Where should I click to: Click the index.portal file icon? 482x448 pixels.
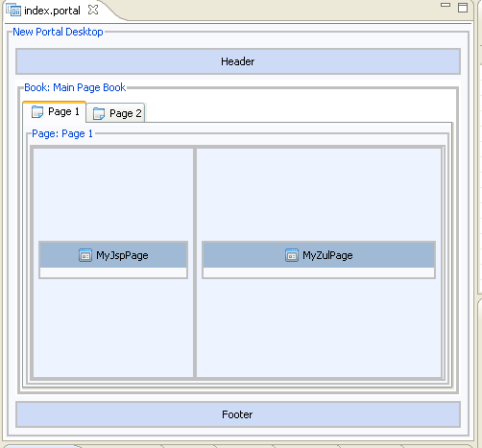[13, 11]
